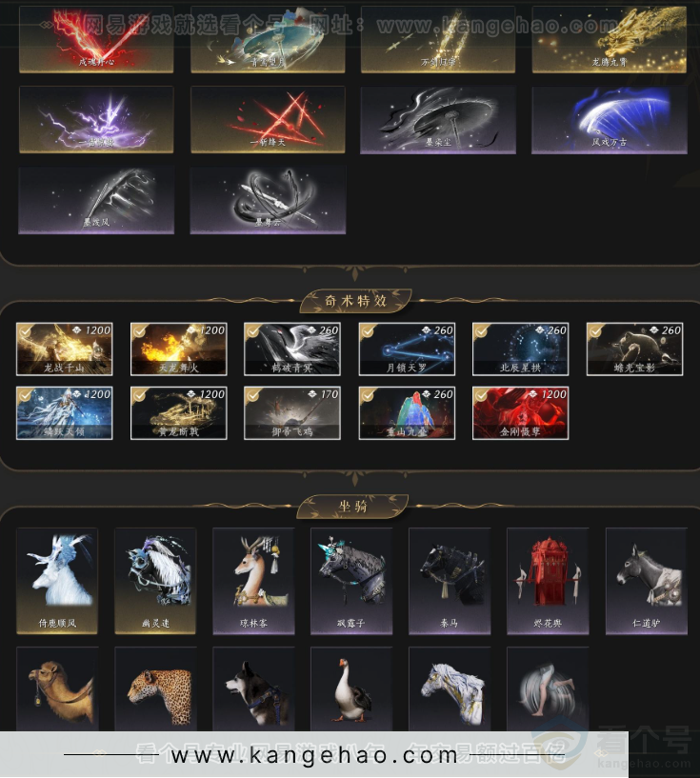Pick the camel mount card

coord(57,688)
